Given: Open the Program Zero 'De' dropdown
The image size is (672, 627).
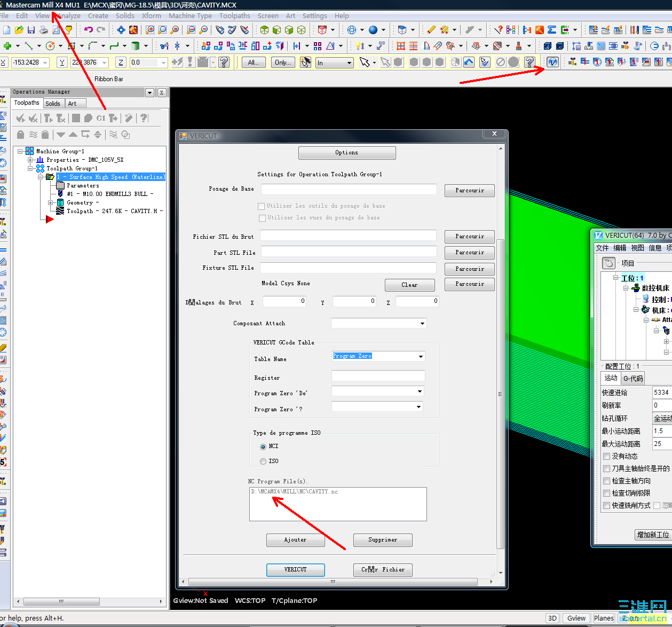Looking at the screenshot, I should (420, 391).
